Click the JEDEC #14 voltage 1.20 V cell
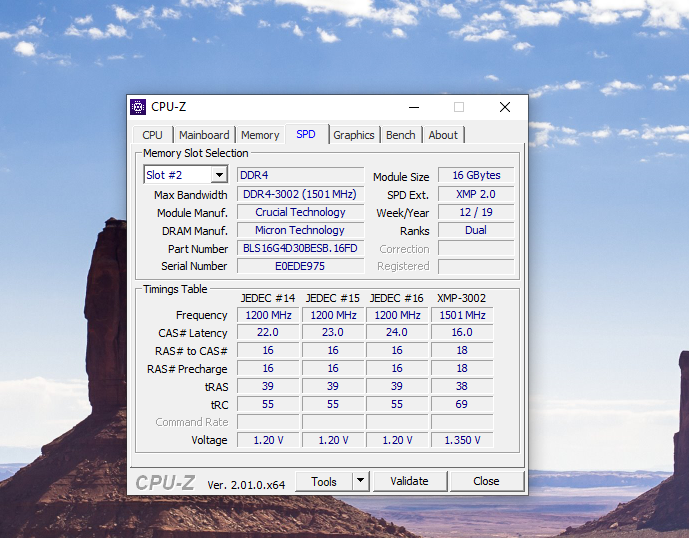 [268, 440]
